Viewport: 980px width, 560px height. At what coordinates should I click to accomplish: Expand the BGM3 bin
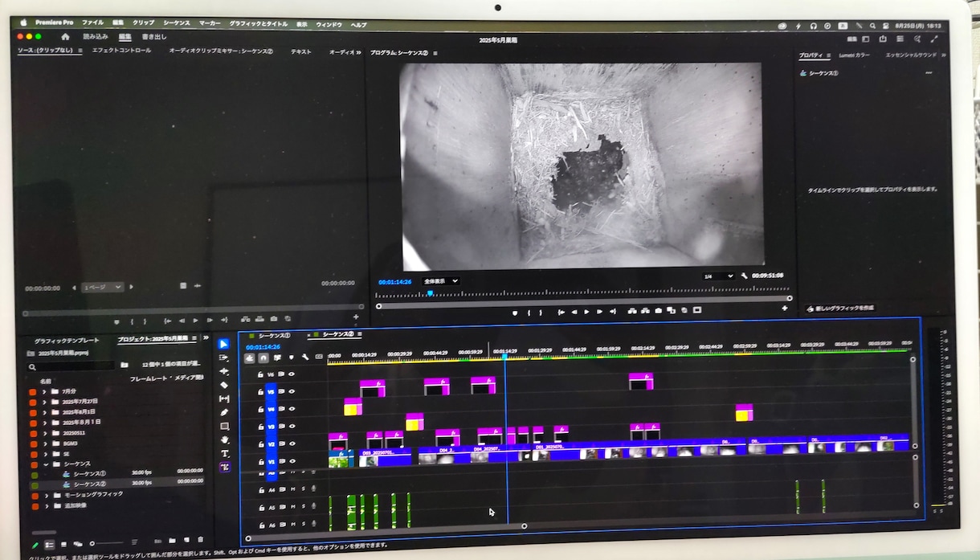click(x=46, y=443)
